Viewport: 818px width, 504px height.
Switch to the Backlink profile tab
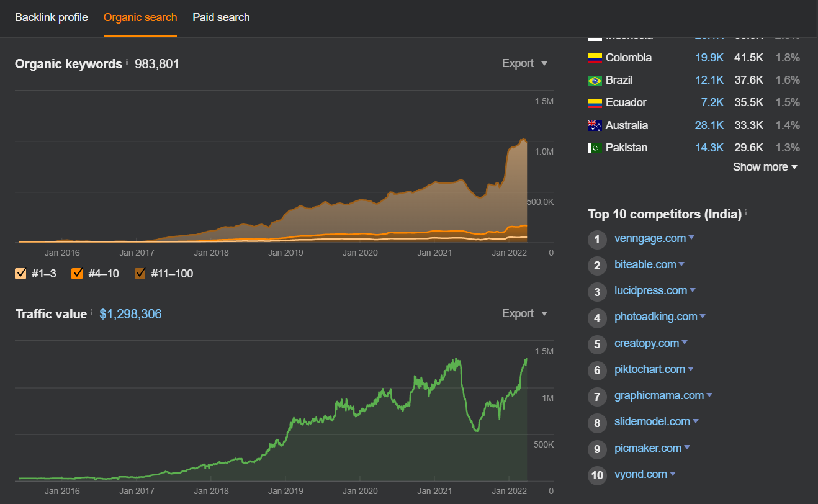(x=52, y=17)
